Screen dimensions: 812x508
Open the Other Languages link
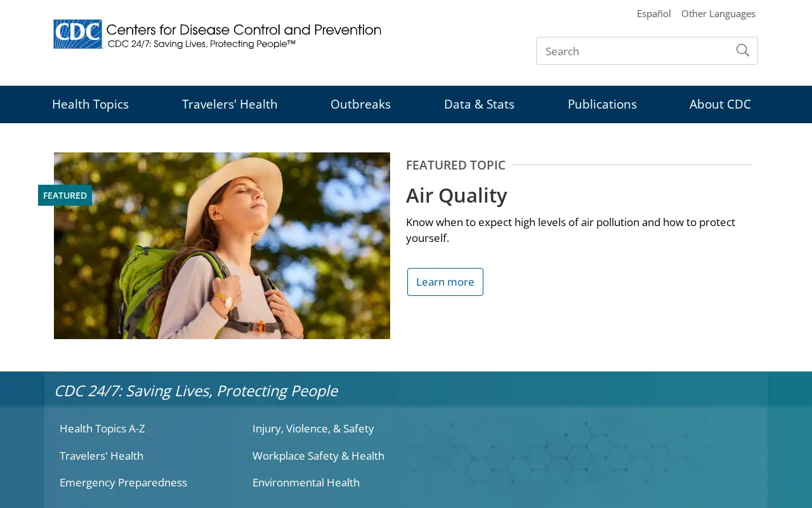pyautogui.click(x=718, y=13)
